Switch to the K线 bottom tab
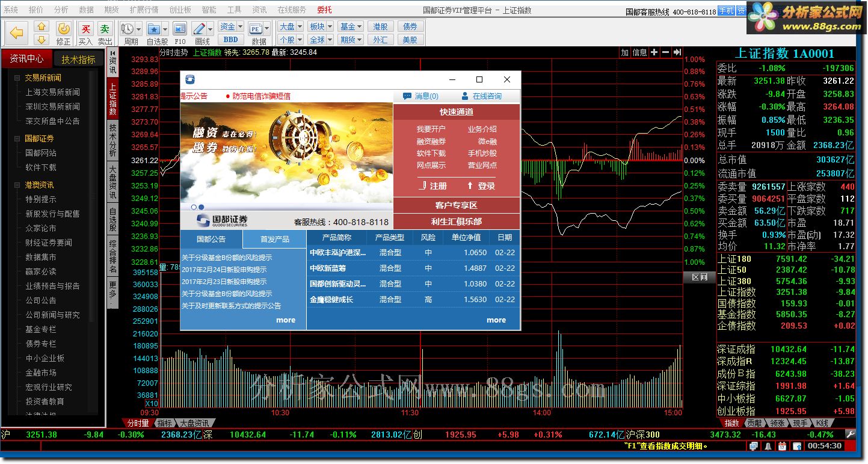This screenshot has height=464, width=868. tap(822, 423)
